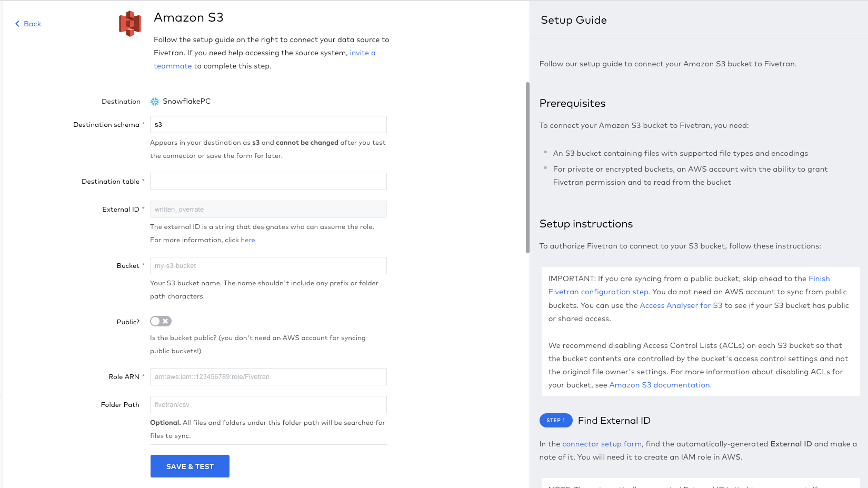
Task: Open the invite a teammate link
Action: [x=362, y=53]
